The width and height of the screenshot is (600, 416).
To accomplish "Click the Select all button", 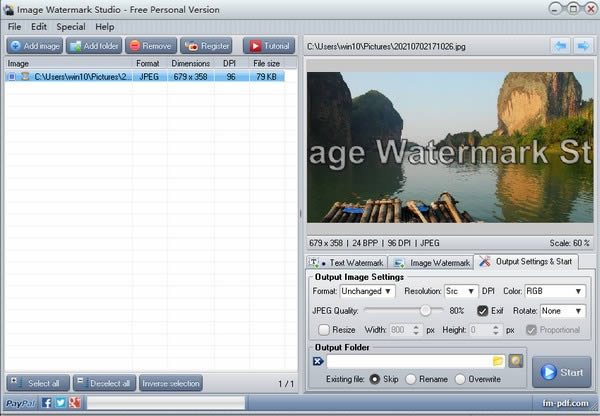I will (x=38, y=383).
